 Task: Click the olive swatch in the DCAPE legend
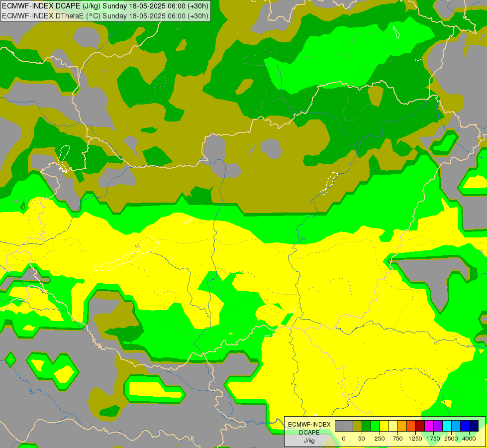coord(358,426)
